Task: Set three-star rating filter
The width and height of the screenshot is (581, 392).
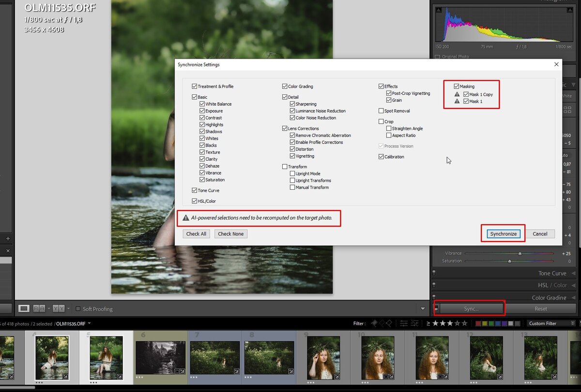Action: tap(450, 323)
